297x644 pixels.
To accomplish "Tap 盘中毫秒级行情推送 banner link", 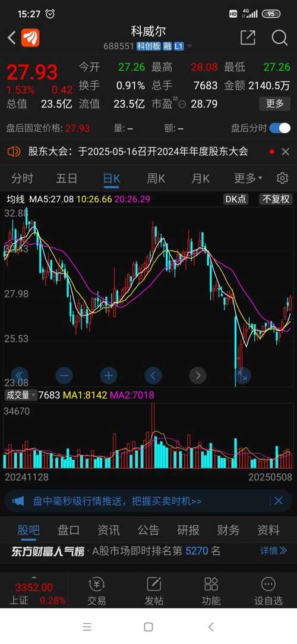I will tap(117, 501).
